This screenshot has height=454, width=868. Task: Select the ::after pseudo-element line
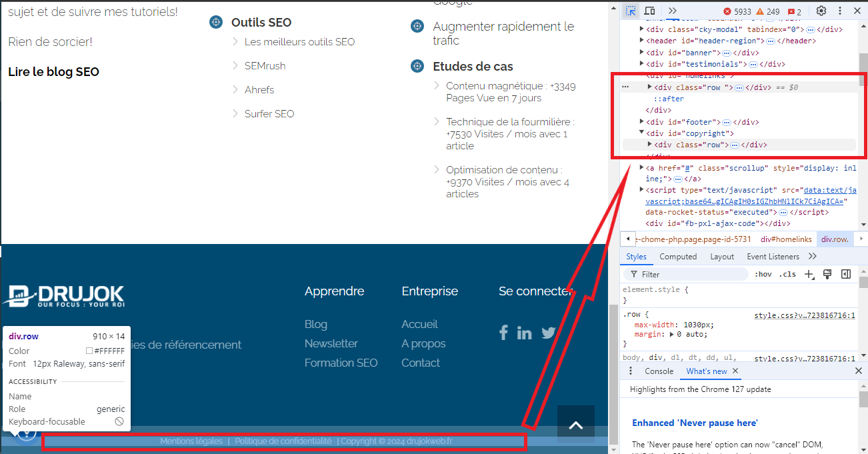point(669,99)
